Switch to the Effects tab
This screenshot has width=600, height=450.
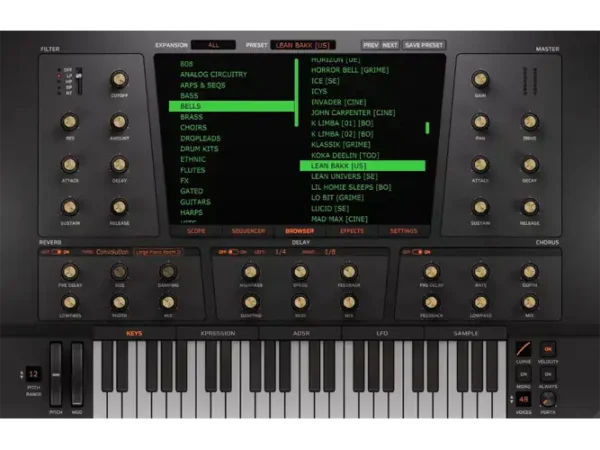[x=352, y=231]
